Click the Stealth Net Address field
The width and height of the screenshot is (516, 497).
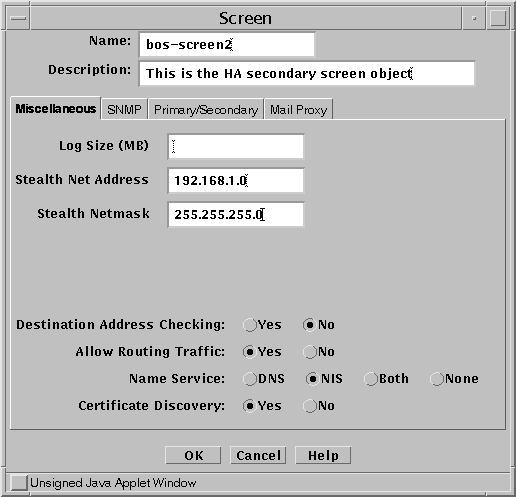click(236, 180)
